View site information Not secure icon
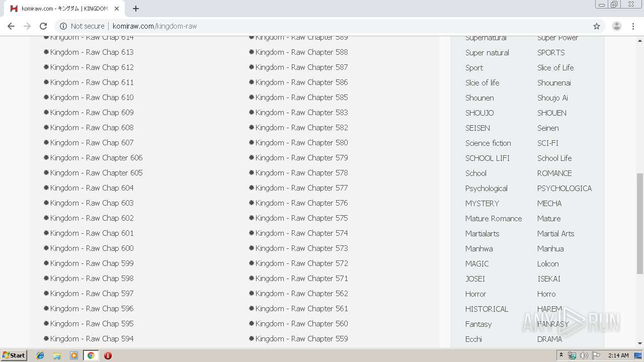 (63, 26)
